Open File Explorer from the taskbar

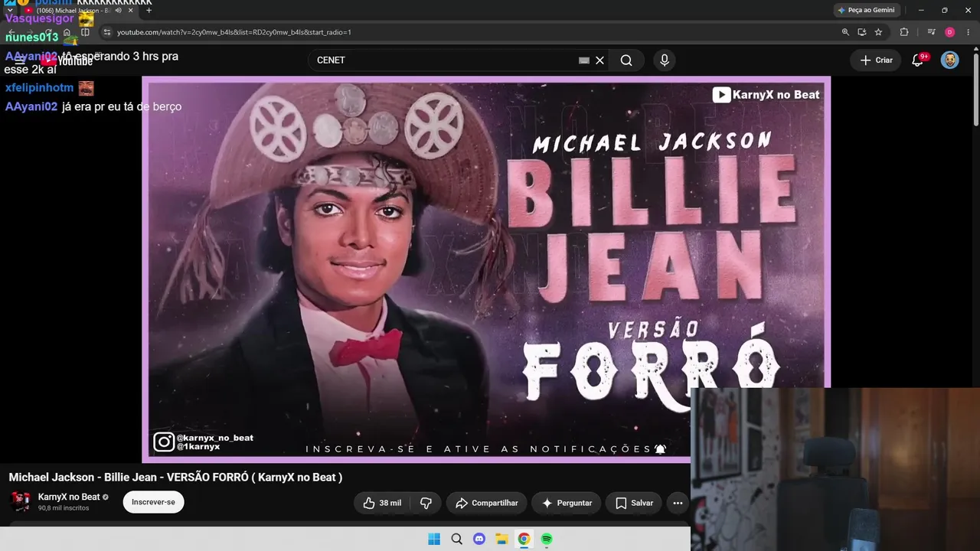click(x=501, y=539)
